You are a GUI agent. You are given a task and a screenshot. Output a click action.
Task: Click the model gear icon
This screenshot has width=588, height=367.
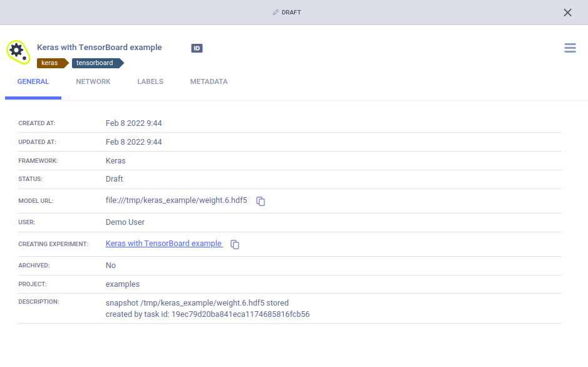point(18,52)
